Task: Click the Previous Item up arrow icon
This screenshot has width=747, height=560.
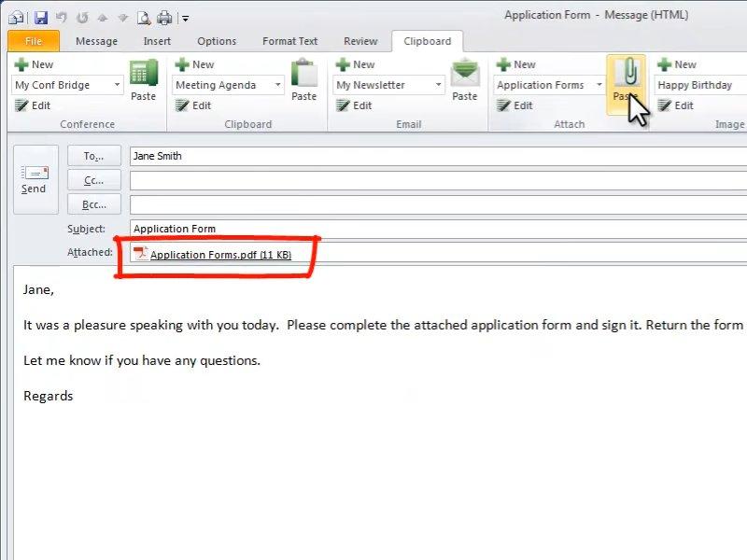Action: click(x=102, y=18)
